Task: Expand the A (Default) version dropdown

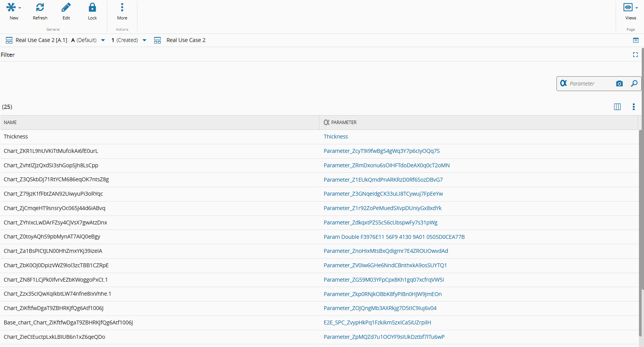Action: [103, 40]
